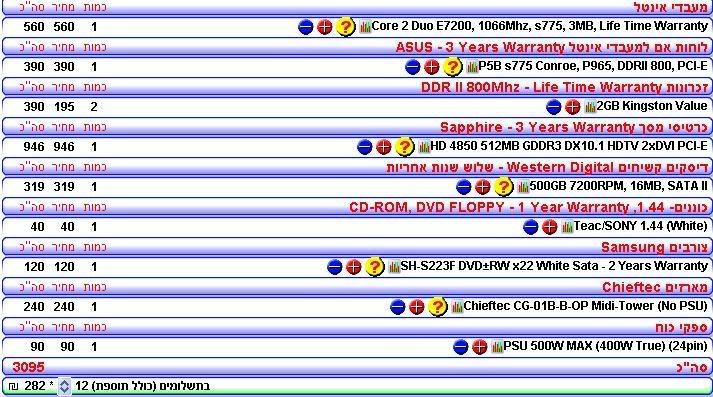This screenshot has width=713, height=397.
Task: Click the red plus icon for 500GB 7200RPM drive
Action: click(x=482, y=187)
